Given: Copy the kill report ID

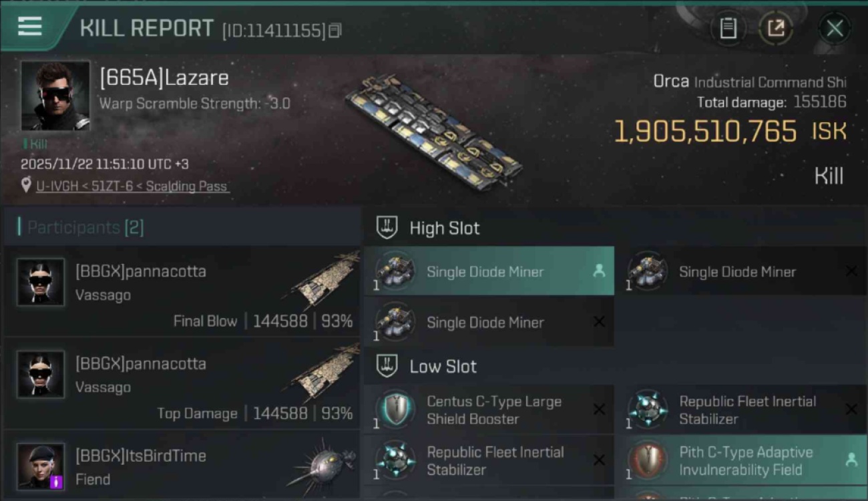Looking at the screenshot, I should click(335, 30).
